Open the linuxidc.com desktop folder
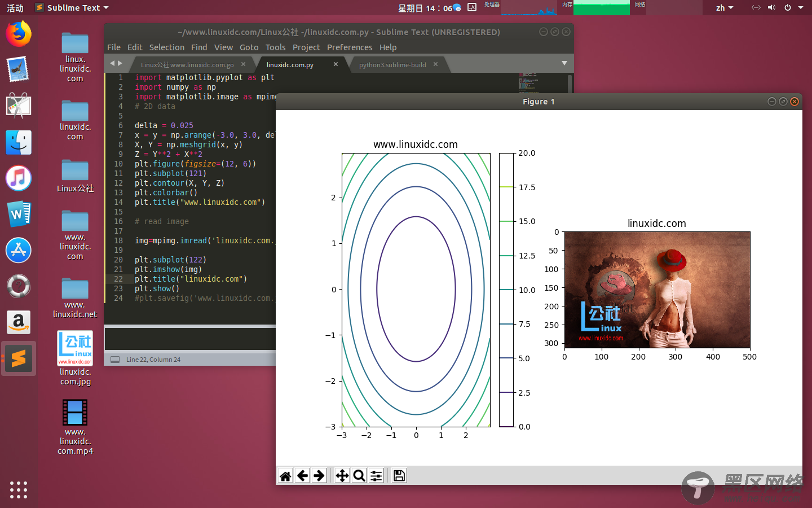The height and width of the screenshot is (508, 812). tap(75, 120)
